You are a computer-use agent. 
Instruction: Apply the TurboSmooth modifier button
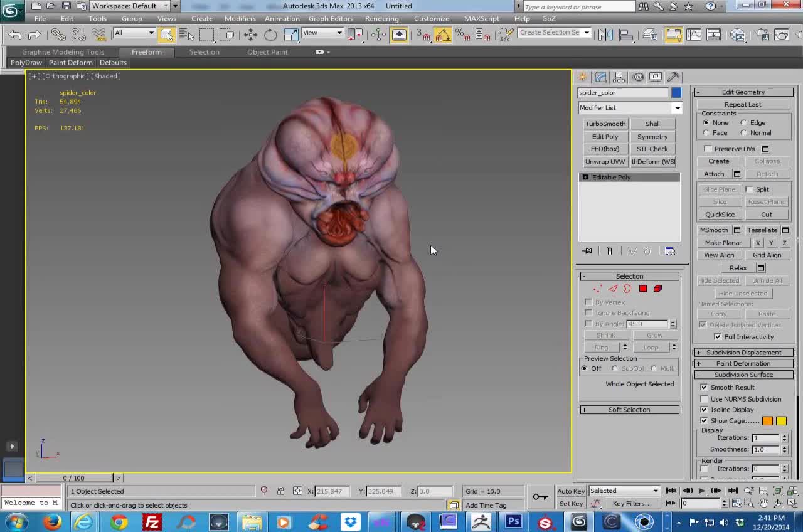coord(605,124)
